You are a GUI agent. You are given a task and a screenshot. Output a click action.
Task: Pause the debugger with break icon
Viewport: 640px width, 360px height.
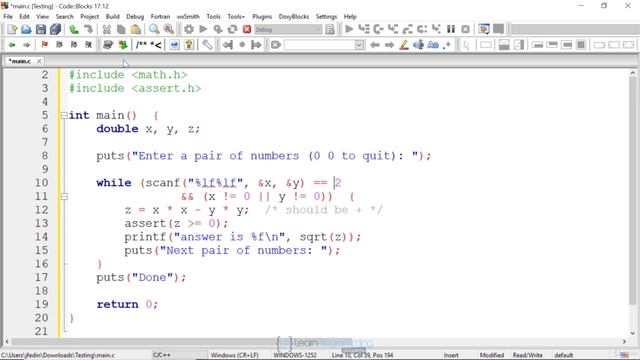click(x=451, y=29)
